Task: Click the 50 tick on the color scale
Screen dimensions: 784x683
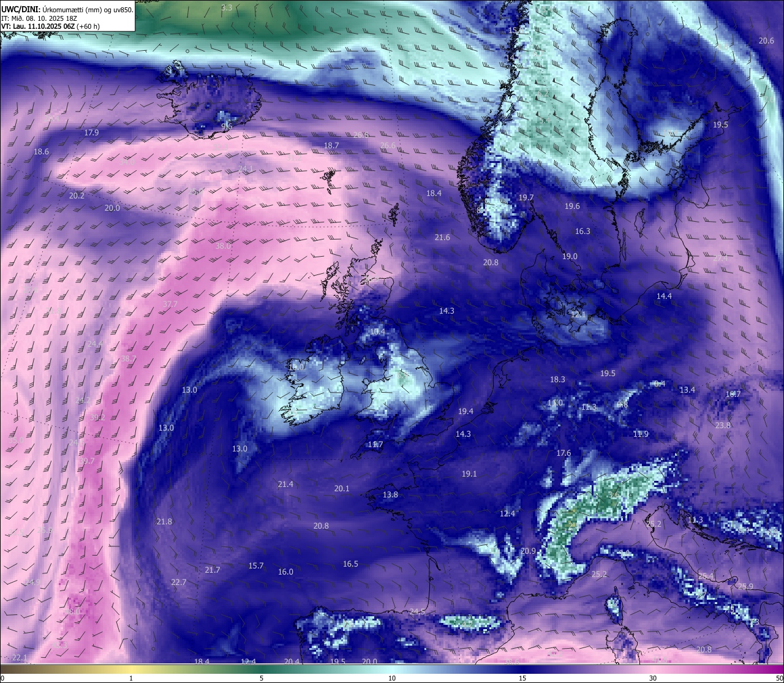Action: click(779, 678)
